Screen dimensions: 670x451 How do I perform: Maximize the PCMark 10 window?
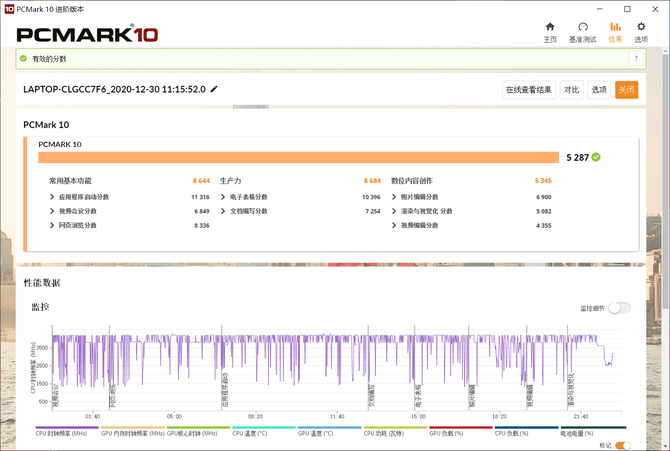[627, 9]
